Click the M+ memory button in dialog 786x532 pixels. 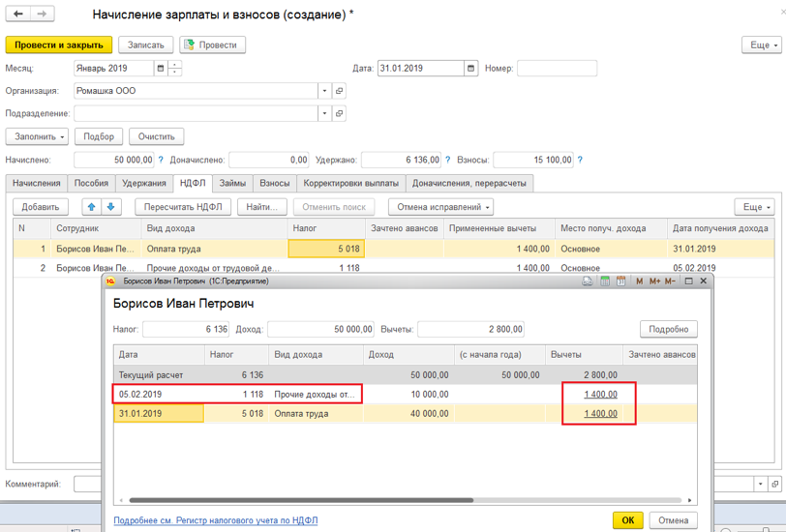[x=654, y=281]
